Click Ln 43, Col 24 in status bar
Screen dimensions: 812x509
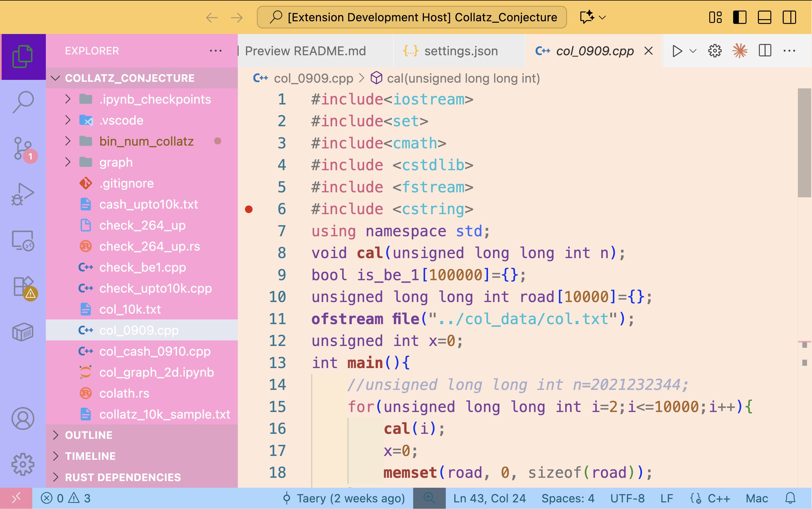click(x=489, y=498)
